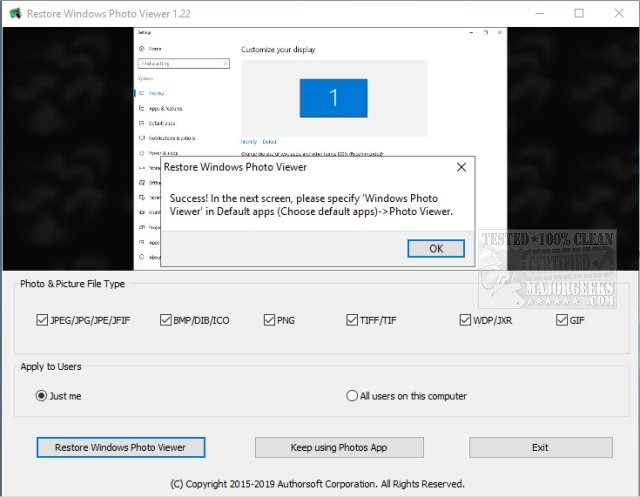Viewport: 640px width, 497px height.
Task: Click the copyright Authorsoft Corporation text
Action: 318,484
